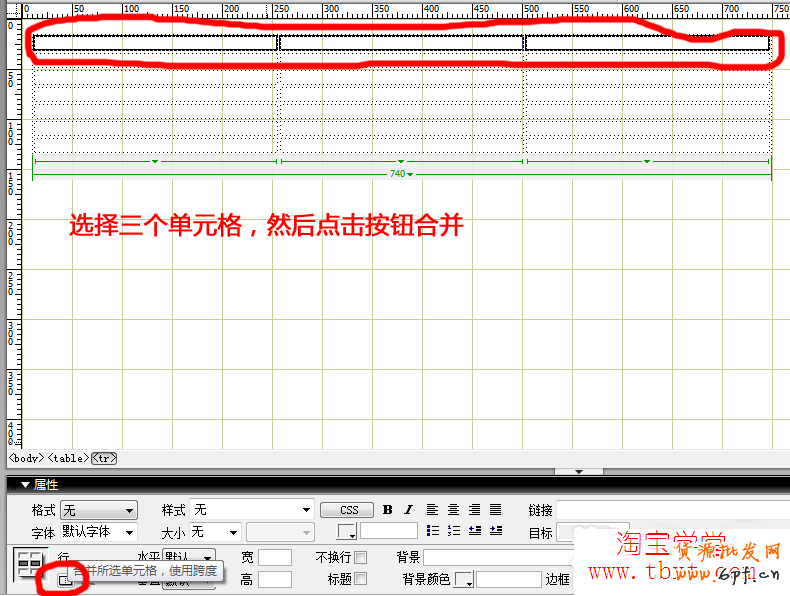Center align text in properties panel
The width and height of the screenshot is (790, 596).
pyautogui.click(x=453, y=510)
